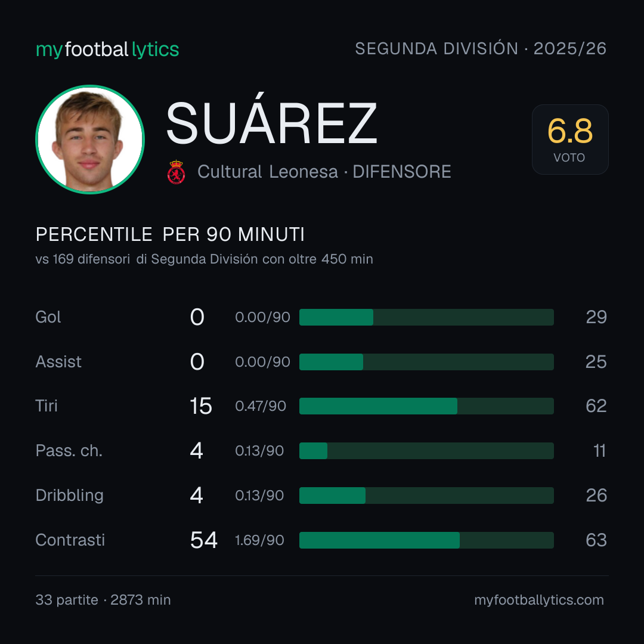
Task: Click the Cultural Leonesa club crest icon
Action: coord(176,172)
